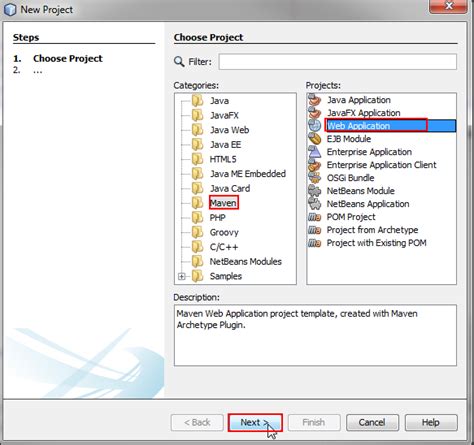Click the Project with Existing POM icon
474x445 pixels.
[x=314, y=243]
